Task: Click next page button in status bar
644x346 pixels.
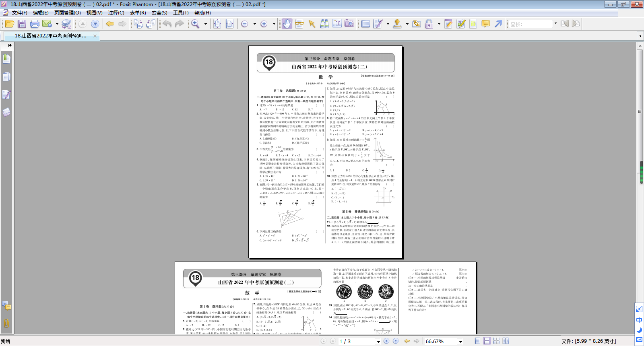Action: click(x=386, y=341)
